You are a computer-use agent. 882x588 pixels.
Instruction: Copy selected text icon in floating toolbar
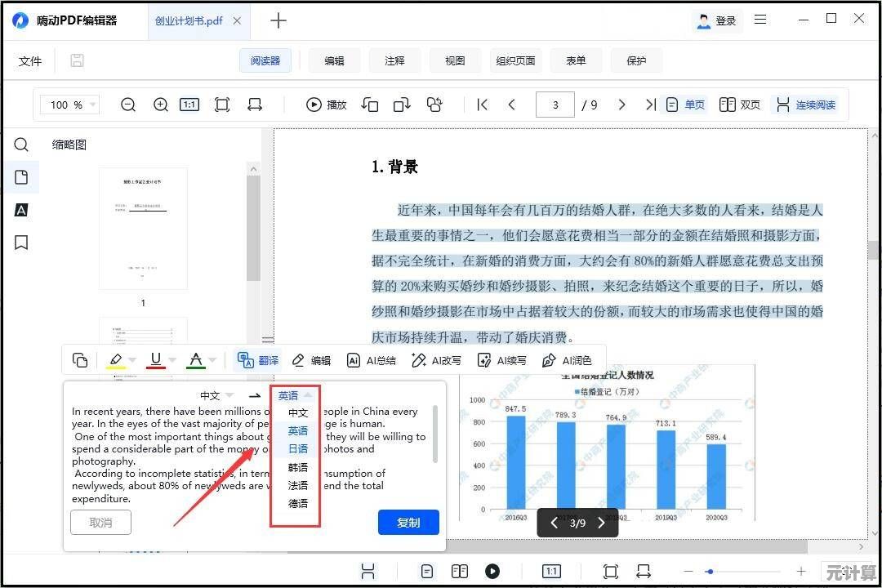pyautogui.click(x=80, y=360)
